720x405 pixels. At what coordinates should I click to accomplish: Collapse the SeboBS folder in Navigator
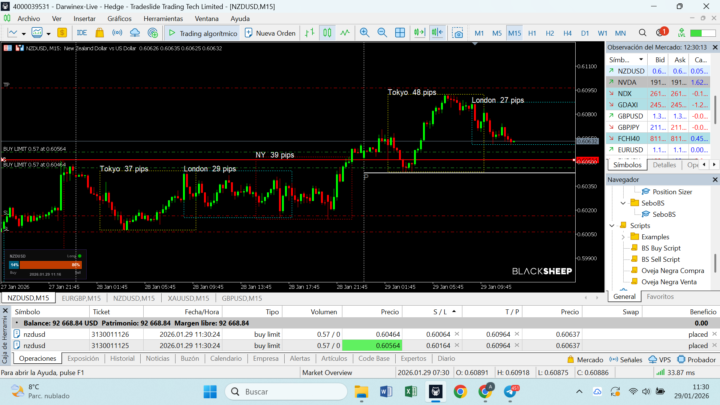click(x=623, y=203)
